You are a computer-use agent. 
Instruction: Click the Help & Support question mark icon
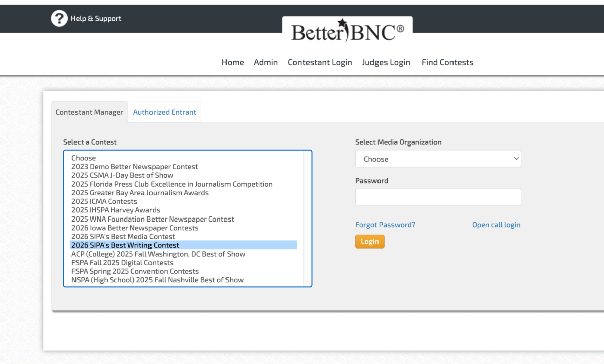click(x=59, y=19)
